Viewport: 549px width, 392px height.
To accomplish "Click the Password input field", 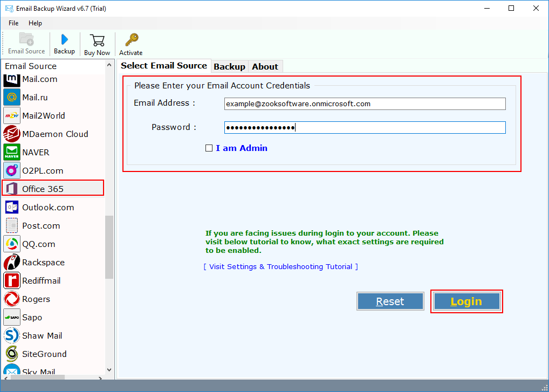I will click(x=365, y=127).
